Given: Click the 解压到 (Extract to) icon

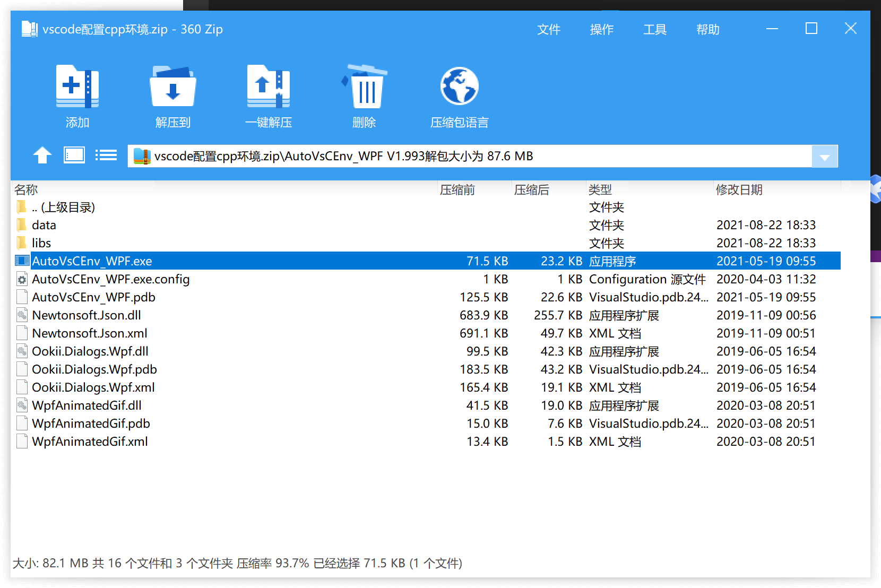Looking at the screenshot, I should click(172, 87).
